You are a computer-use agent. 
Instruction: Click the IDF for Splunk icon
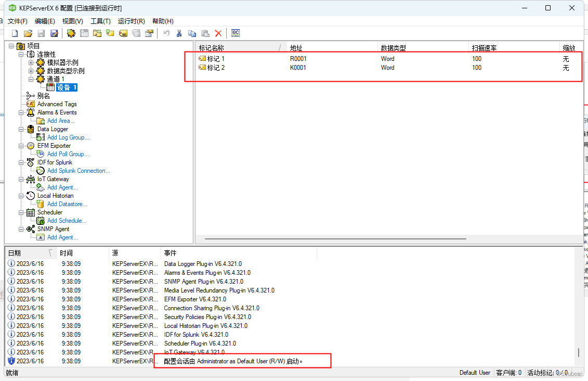(30, 162)
